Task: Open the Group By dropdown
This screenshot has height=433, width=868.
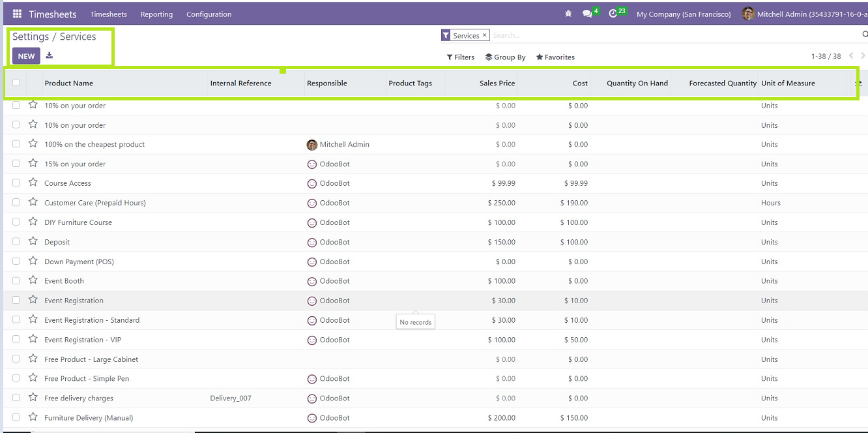Action: point(506,57)
